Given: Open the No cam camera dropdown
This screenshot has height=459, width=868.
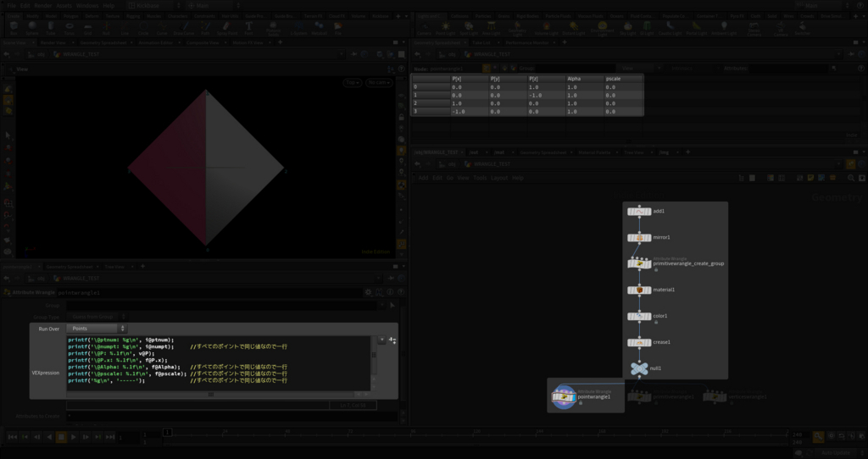Looking at the screenshot, I should click(x=379, y=82).
